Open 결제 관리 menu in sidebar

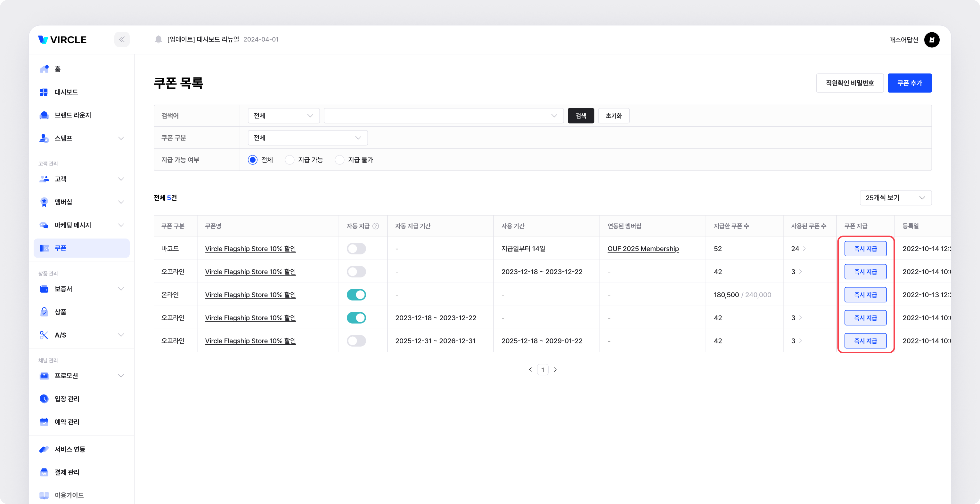click(67, 472)
